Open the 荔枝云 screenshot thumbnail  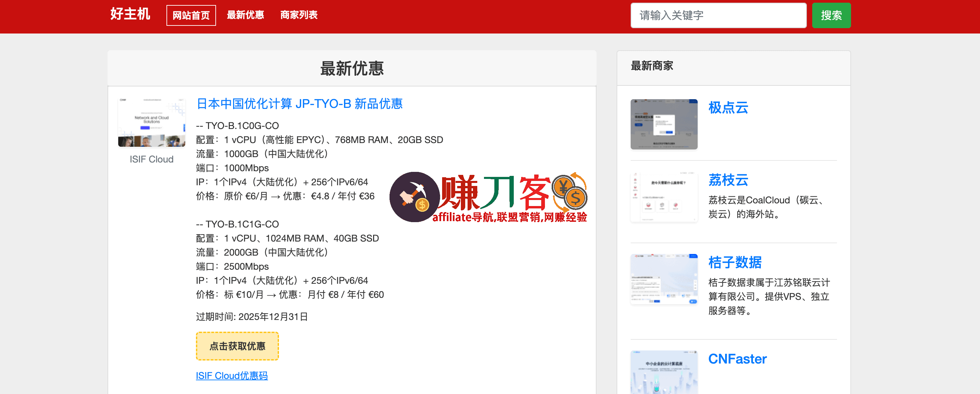[x=663, y=197]
